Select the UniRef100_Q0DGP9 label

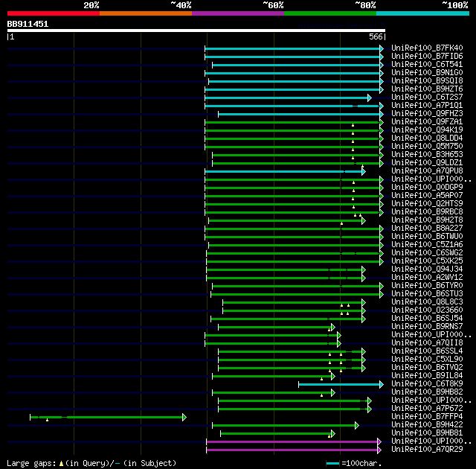pyautogui.click(x=427, y=188)
